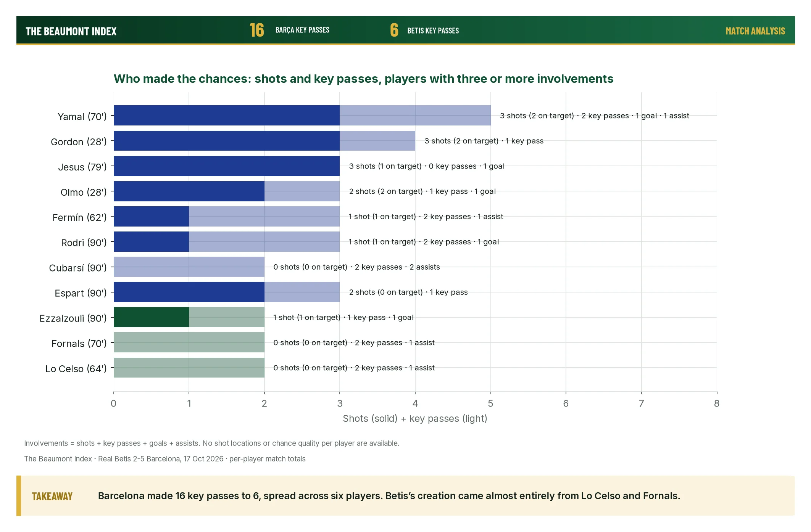Click the takeaway sentence about 16 key passes
811x532 pixels.
389,496
